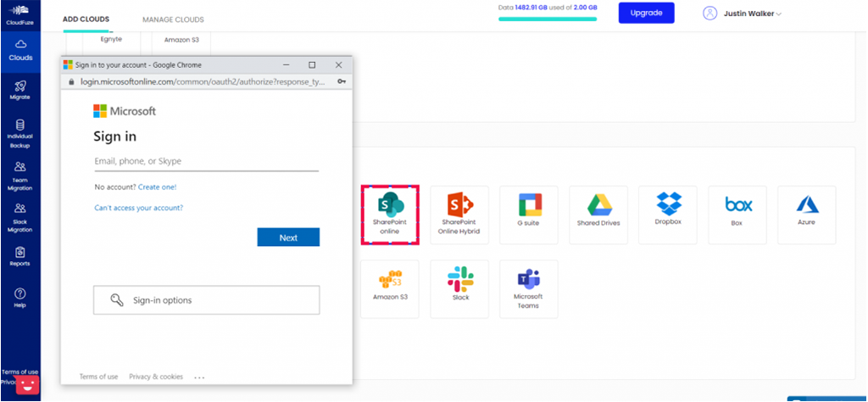Click the login.microsoftonline.com address bar

click(203, 81)
